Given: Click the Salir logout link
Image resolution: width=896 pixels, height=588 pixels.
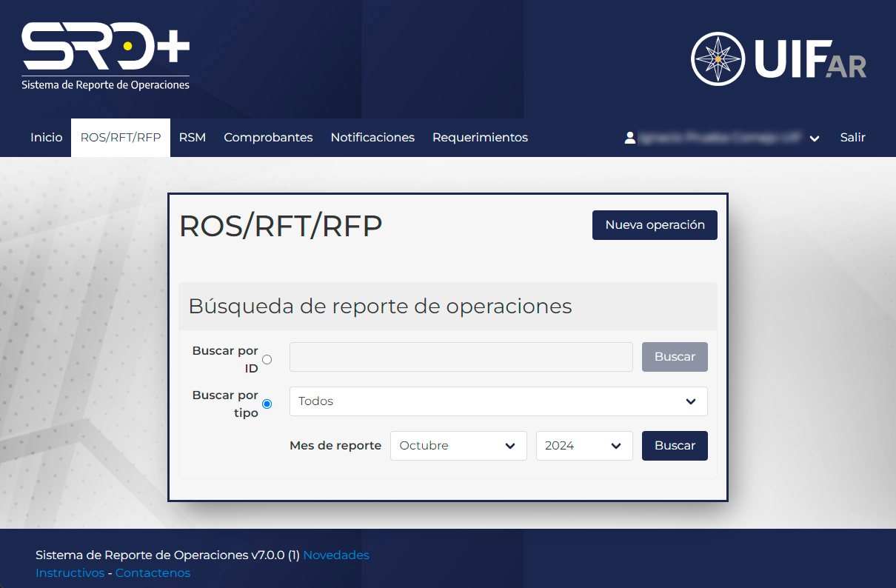Looking at the screenshot, I should pyautogui.click(x=852, y=138).
